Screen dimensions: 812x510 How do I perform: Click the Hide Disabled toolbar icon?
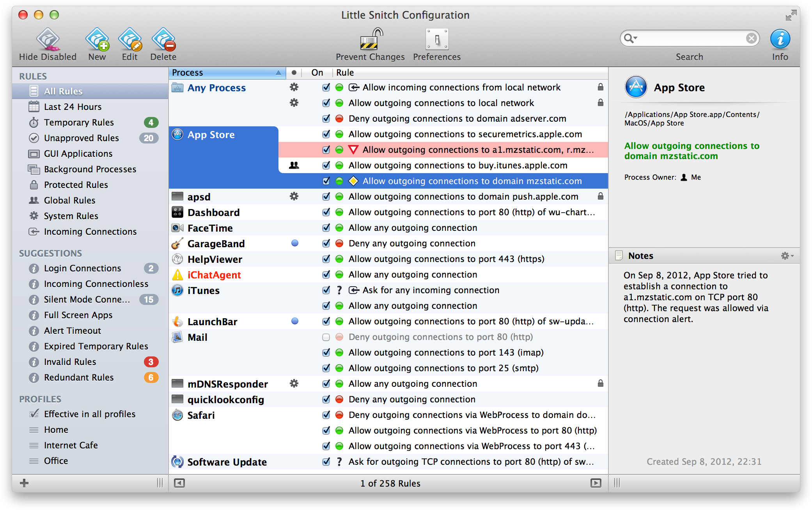tap(48, 39)
